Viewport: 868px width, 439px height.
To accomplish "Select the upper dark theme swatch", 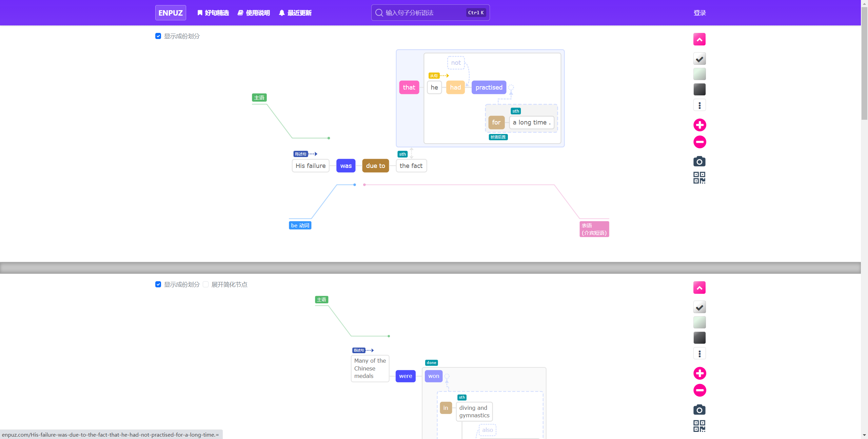I will (699, 90).
